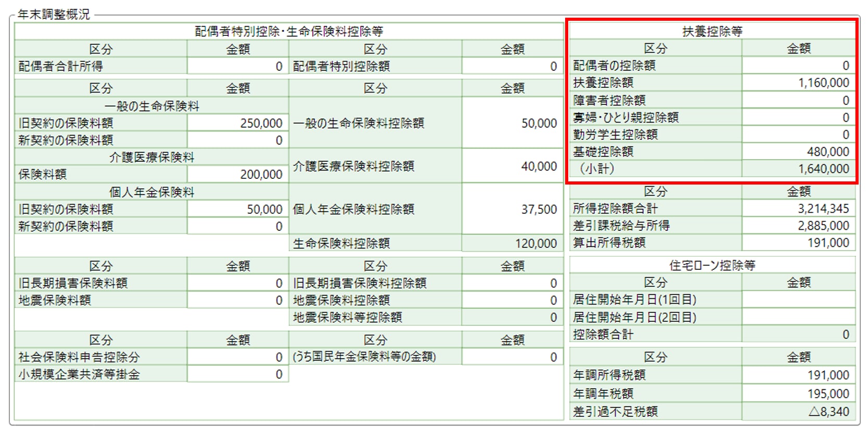Click 差引過不足税額 value △8,340
The image size is (868, 433).
coord(798,412)
